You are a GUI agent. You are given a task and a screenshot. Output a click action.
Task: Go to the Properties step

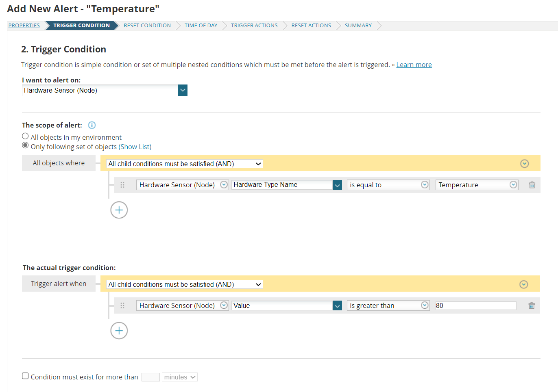pos(24,25)
